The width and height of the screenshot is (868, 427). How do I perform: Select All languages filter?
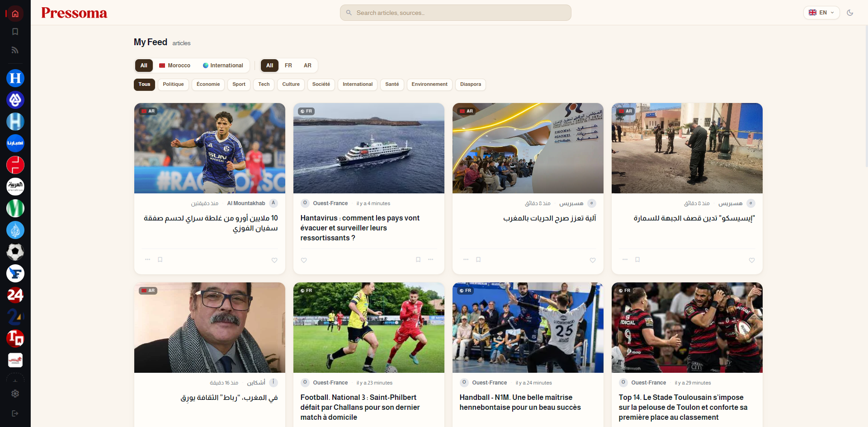269,66
